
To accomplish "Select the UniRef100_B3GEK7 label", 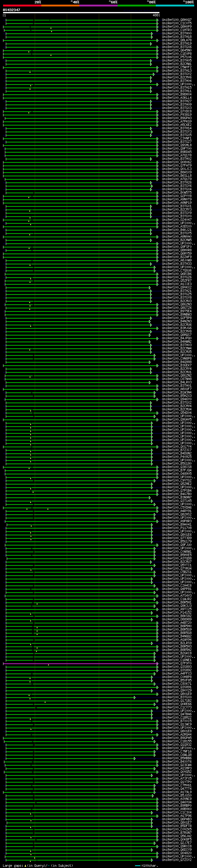I will 177,365.
